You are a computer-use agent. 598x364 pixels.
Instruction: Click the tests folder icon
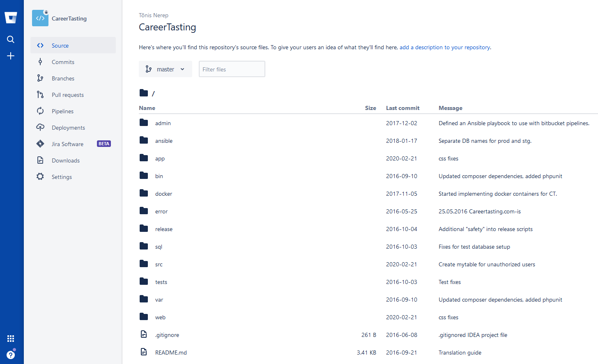click(144, 281)
